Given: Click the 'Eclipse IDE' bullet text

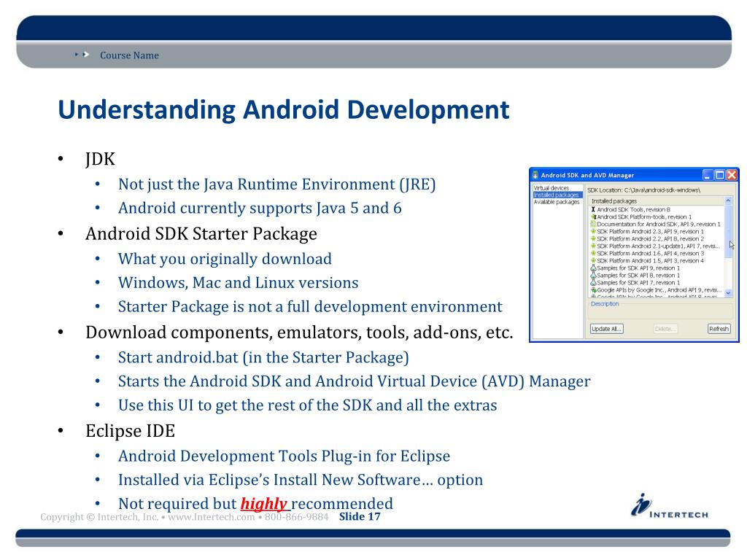Looking at the screenshot, I should [130, 431].
